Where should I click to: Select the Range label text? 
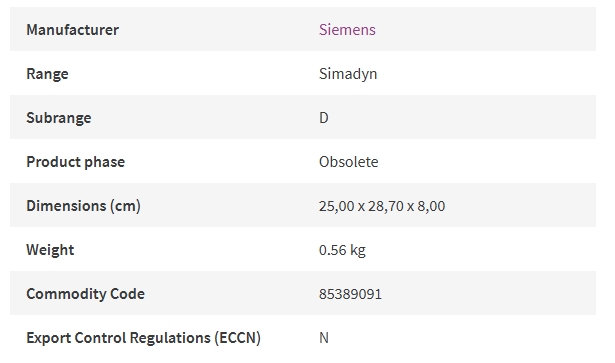coord(47,74)
